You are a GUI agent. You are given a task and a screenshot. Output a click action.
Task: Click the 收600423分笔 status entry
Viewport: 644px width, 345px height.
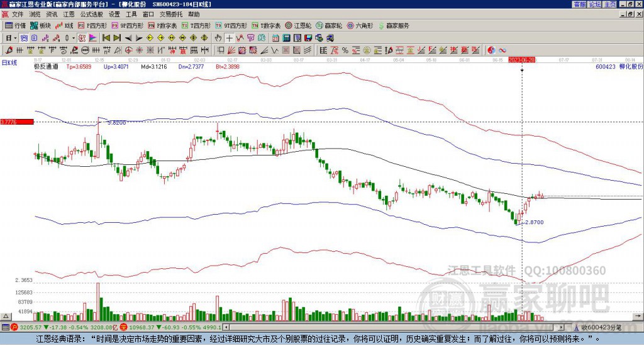click(x=602, y=327)
